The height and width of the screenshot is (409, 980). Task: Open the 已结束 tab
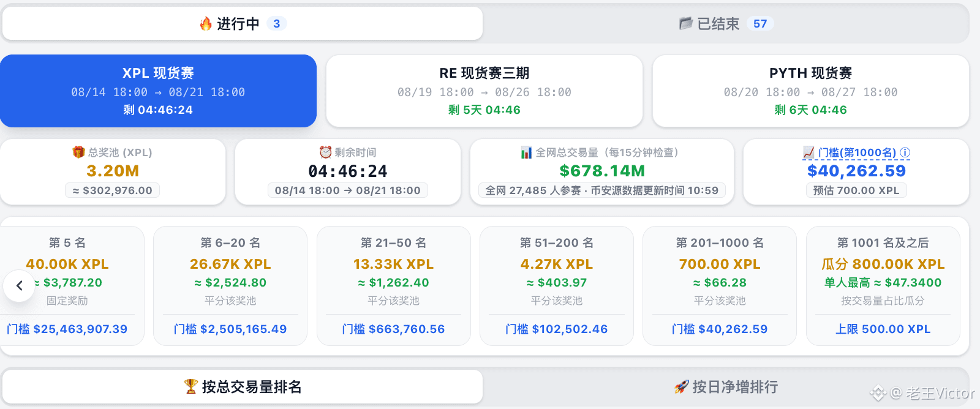(x=726, y=23)
